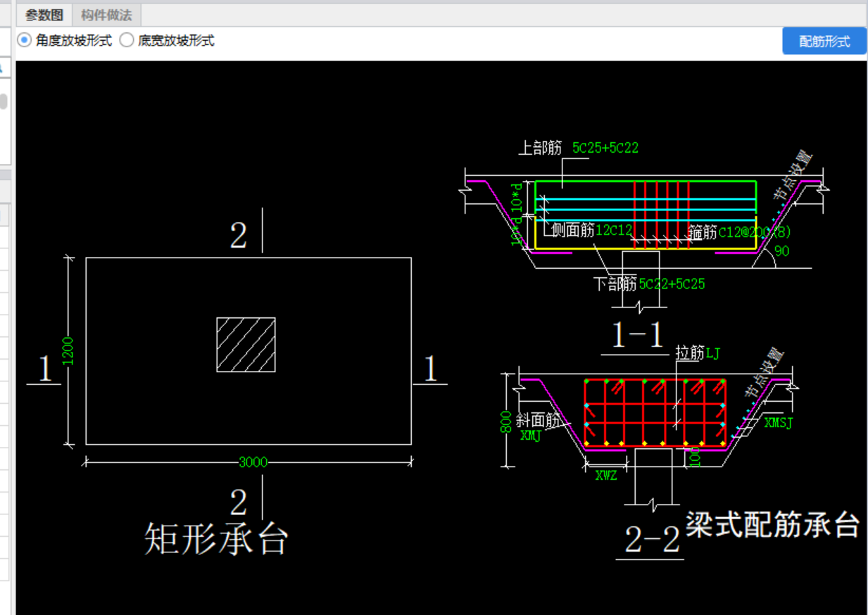Click the XMSJ parameter label
This screenshot has width=868, height=615.
point(779,423)
